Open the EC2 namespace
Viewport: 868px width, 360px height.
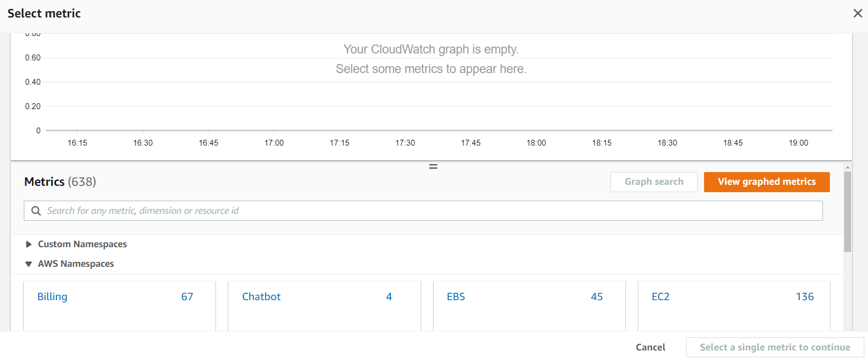click(660, 296)
